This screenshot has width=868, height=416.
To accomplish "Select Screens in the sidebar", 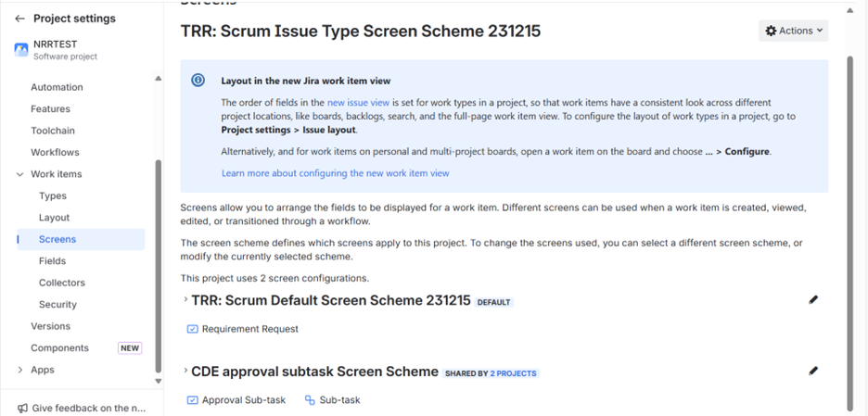I will [82, 240].
